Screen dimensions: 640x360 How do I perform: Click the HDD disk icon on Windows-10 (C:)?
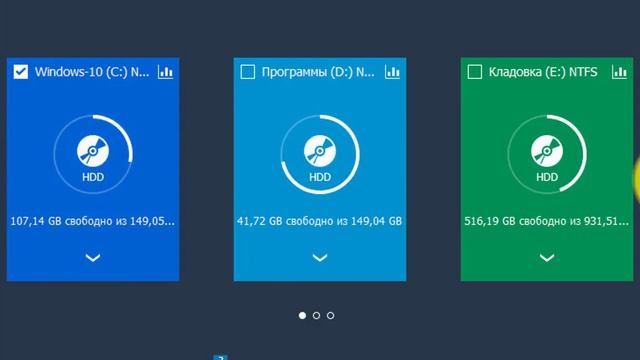93,151
